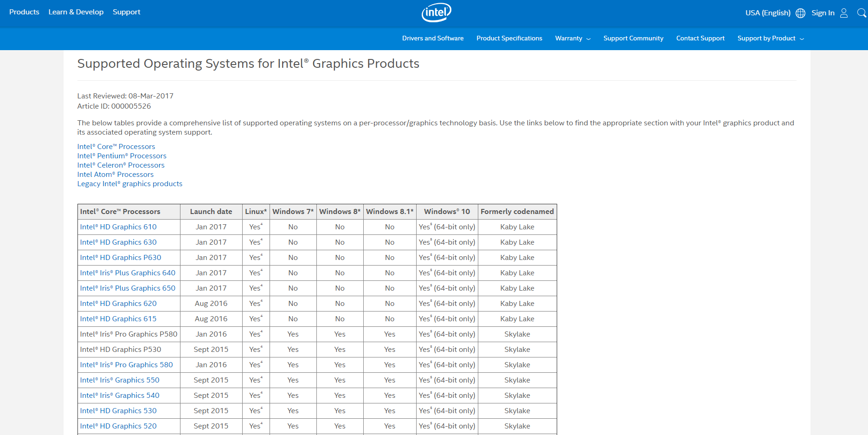Expand the Warranty dropdown
The height and width of the screenshot is (435, 868).
tap(573, 39)
